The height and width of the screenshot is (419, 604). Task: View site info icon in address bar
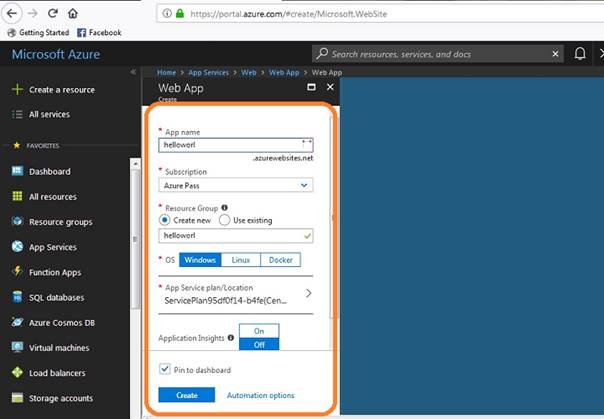click(167, 13)
